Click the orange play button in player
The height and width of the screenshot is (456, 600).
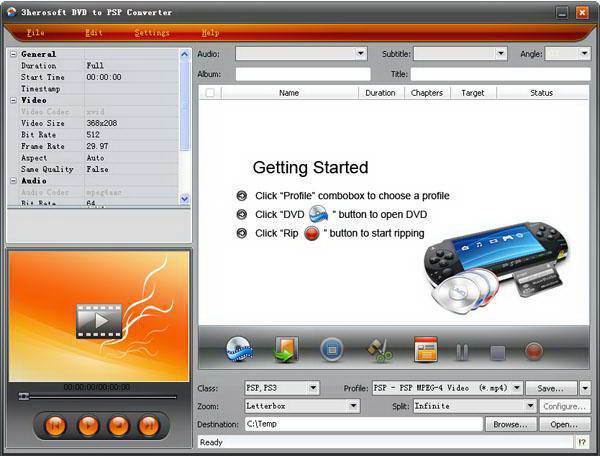point(88,425)
